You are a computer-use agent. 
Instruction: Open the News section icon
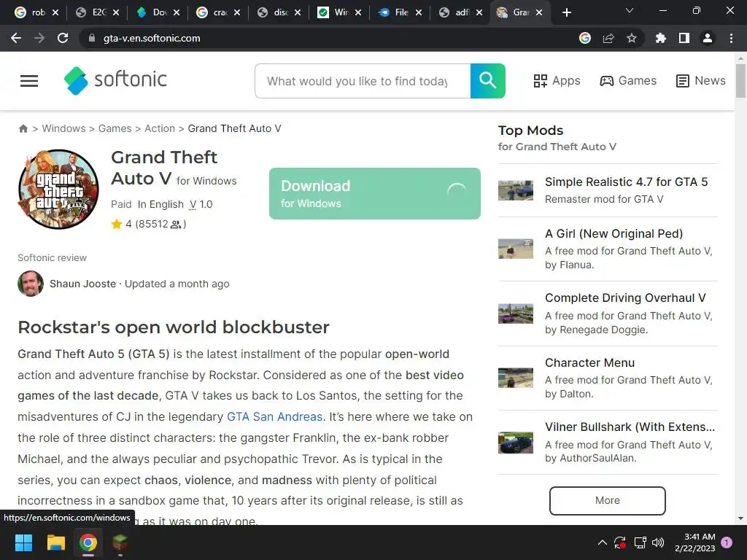(682, 81)
